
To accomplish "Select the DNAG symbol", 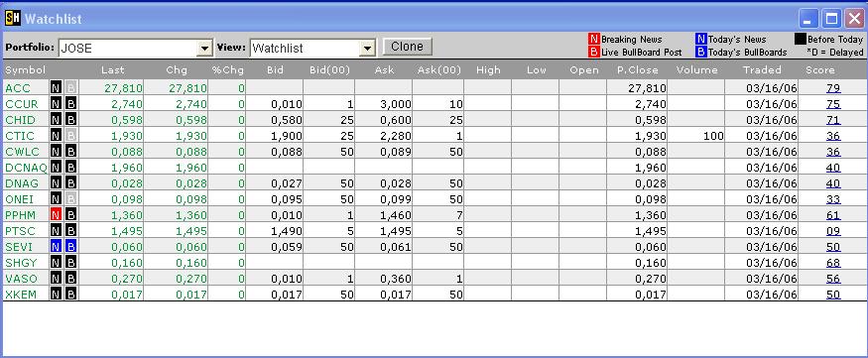I will [22, 183].
